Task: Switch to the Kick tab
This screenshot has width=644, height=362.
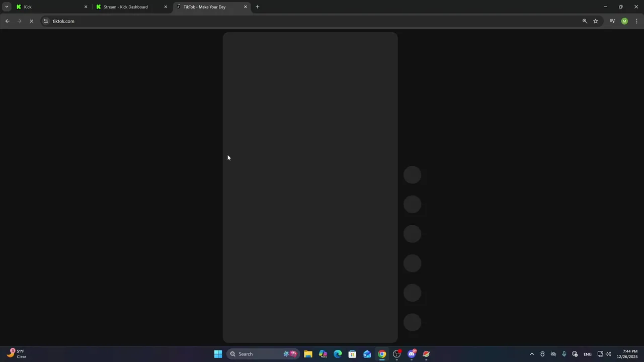Action: pyautogui.click(x=52, y=7)
